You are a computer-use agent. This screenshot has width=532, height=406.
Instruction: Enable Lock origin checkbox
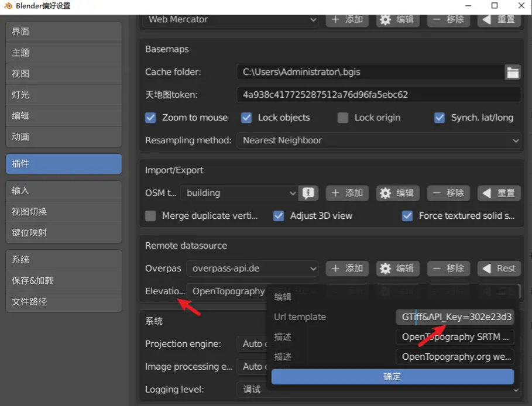343,118
